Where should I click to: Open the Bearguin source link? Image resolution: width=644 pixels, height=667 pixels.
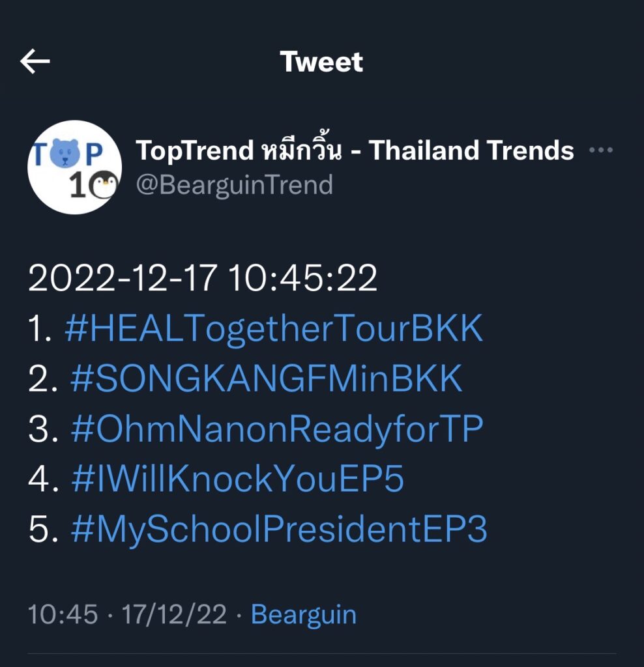point(304,614)
